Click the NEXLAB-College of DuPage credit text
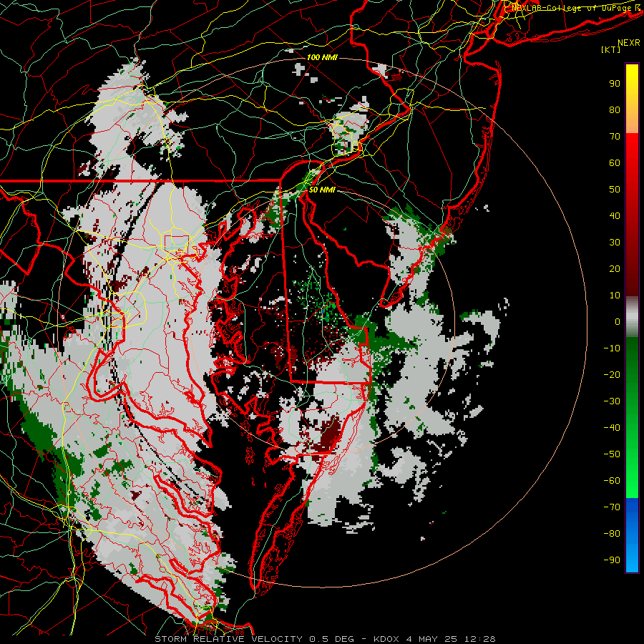 pos(576,7)
